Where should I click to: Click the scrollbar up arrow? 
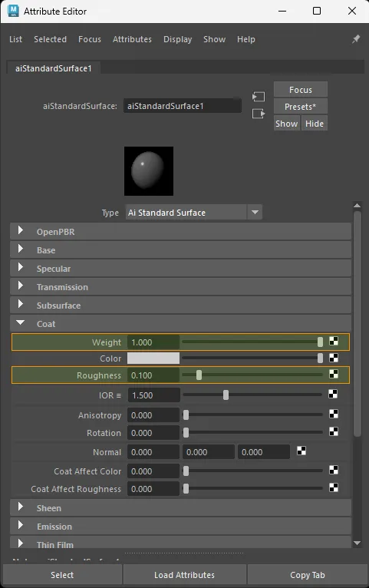357,206
